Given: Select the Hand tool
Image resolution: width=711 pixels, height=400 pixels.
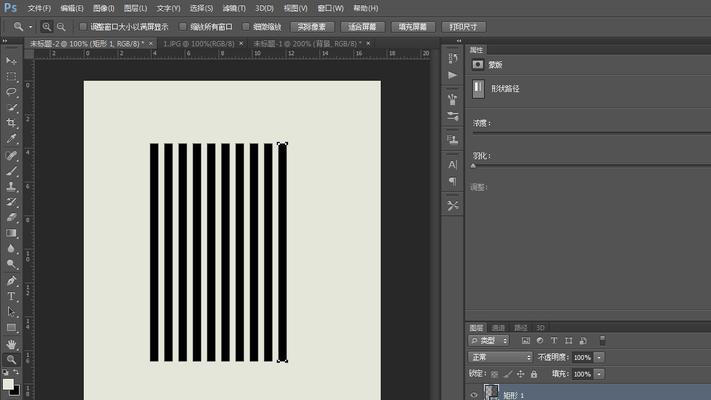Looking at the screenshot, I should pyautogui.click(x=11, y=344).
